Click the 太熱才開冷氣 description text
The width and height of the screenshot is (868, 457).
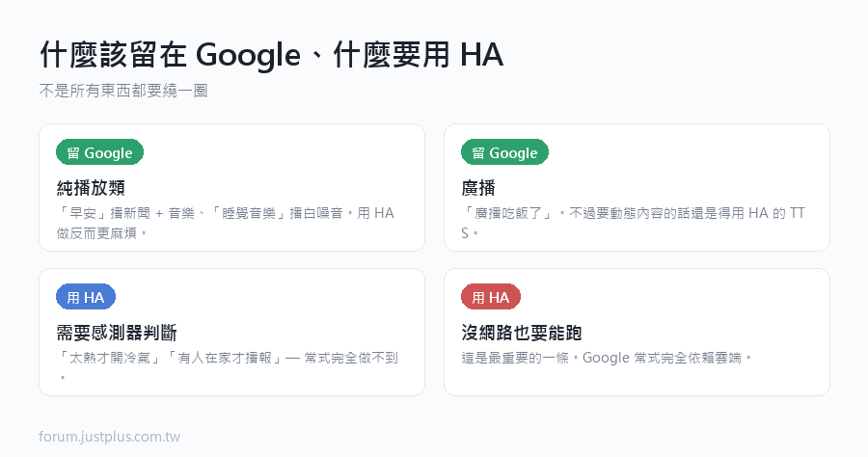tap(228, 367)
